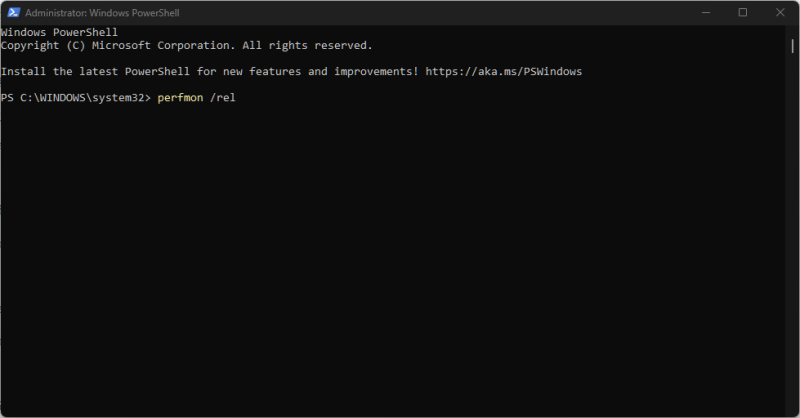
Task: Click the word "Install" in the upgrade message
Action: tap(23, 72)
